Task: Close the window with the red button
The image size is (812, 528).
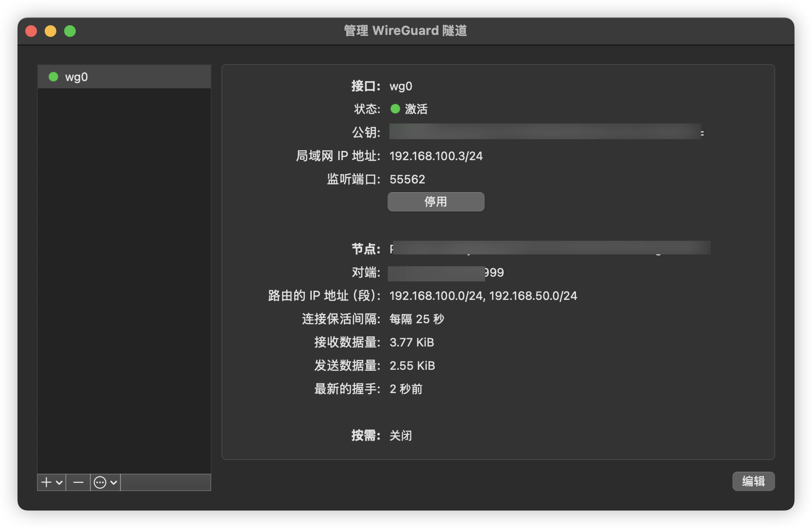Action: (31, 31)
